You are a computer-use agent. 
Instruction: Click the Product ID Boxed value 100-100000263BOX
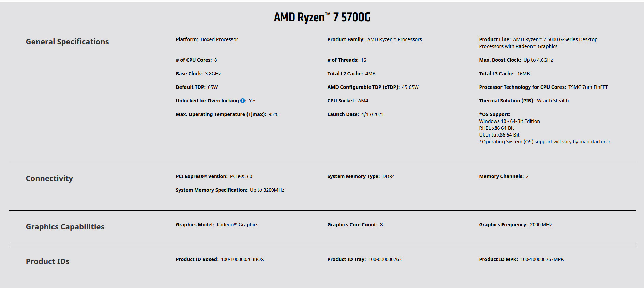(242, 259)
